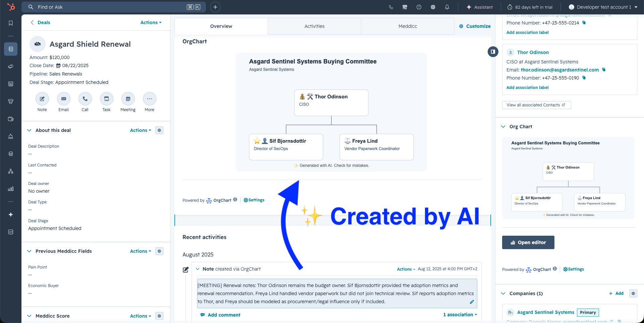
Task: Select Sif Bjornsdottir node in main org chart
Action: (286, 147)
